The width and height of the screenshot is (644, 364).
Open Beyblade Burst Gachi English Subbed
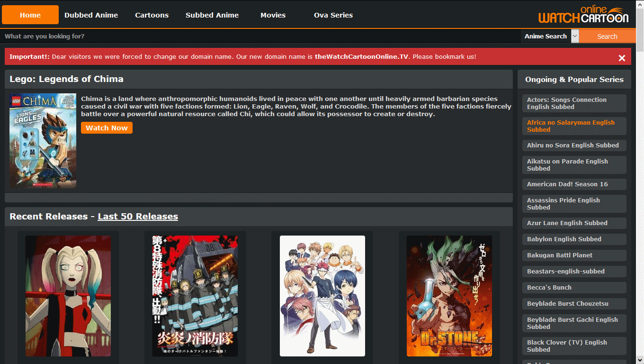click(x=574, y=323)
